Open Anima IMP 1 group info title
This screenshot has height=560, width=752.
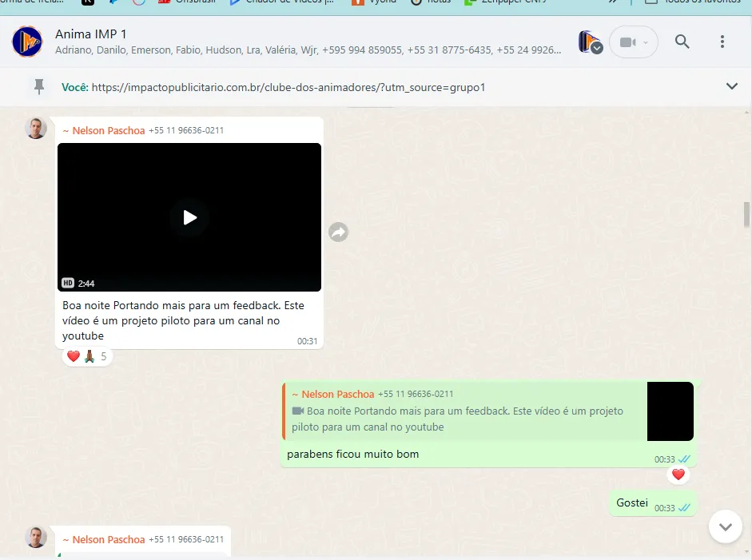90,34
